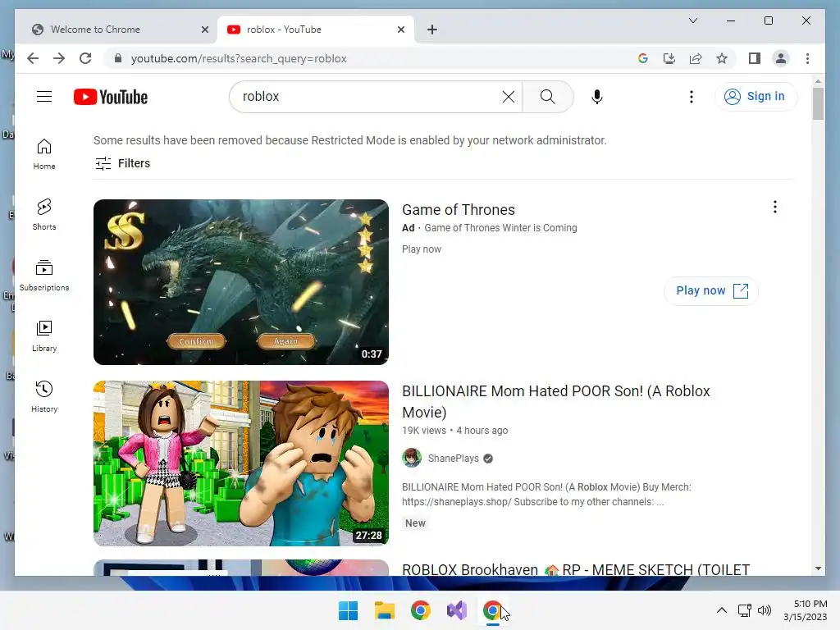Click the "New" badge on BILLIONAIRE video
This screenshot has width=840, height=630.
(415, 523)
